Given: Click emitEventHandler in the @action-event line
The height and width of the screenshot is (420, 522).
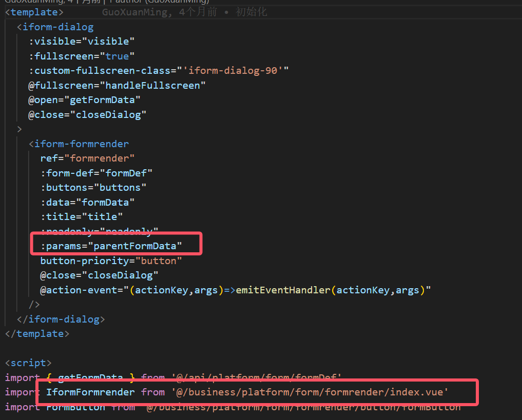Looking at the screenshot, I should 283,290.
